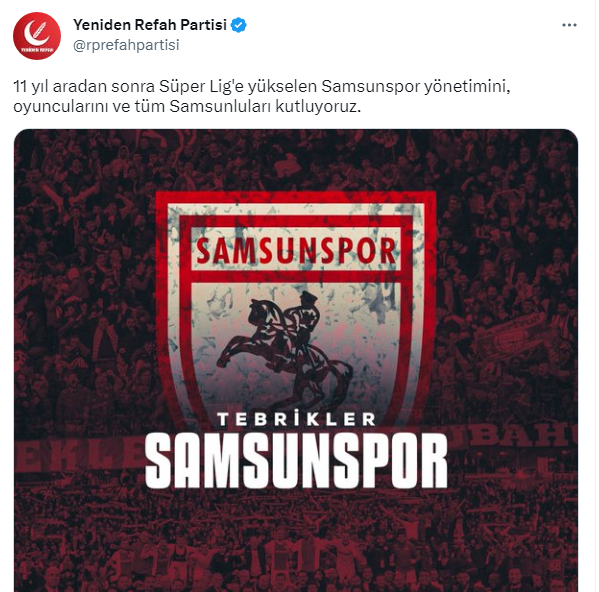This screenshot has width=599, height=592.
Task: Click the large white SAMSUNSPOR headline text
Action: point(296,461)
